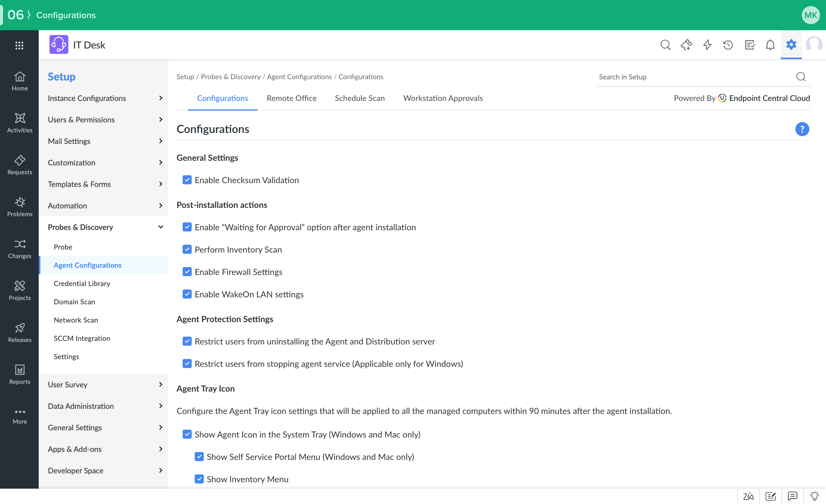This screenshot has height=504, width=826.
Task: Open user profile avatar in header
Action: point(814,45)
